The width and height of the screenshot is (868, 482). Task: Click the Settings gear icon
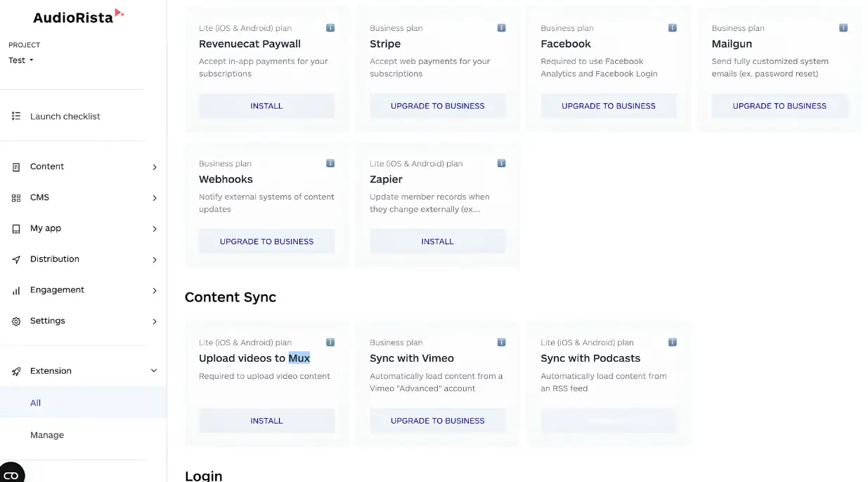tap(16, 322)
